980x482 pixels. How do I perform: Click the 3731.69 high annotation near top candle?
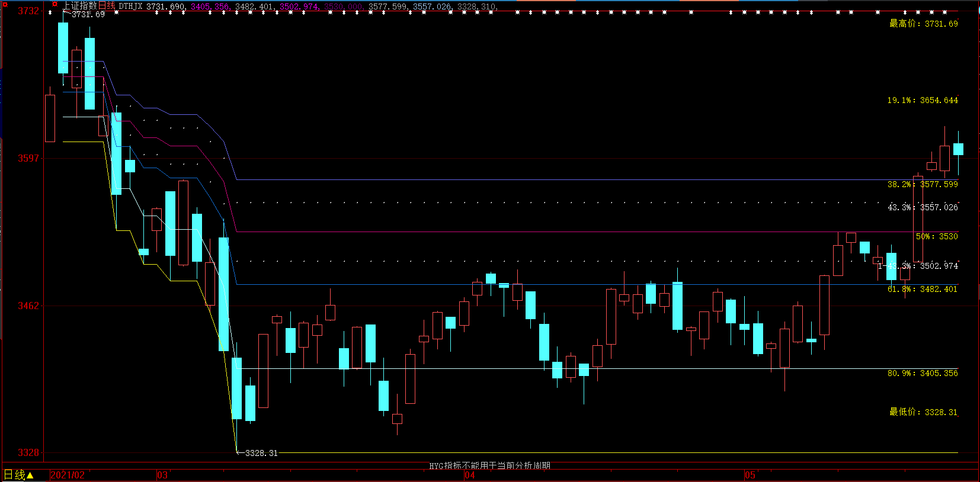[x=88, y=14]
